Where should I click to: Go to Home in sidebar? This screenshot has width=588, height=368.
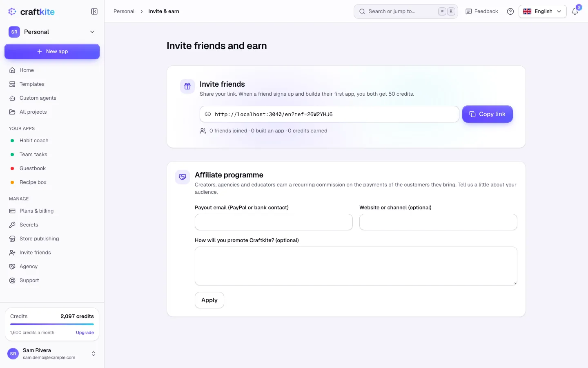tap(52, 70)
